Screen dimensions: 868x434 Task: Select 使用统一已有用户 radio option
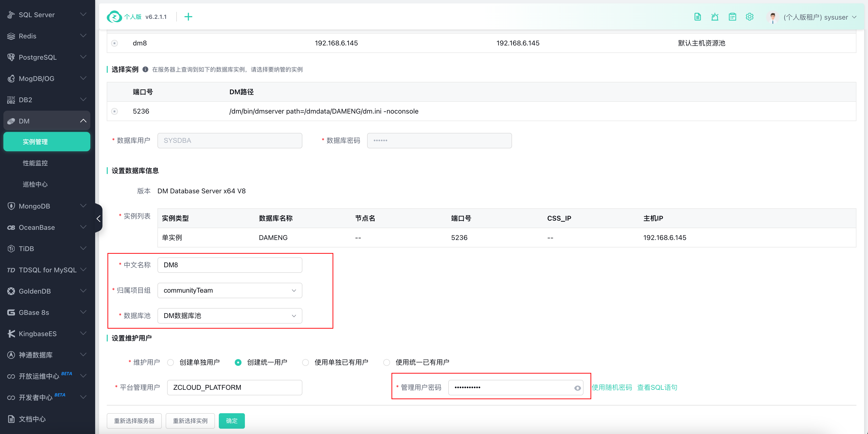coord(386,362)
